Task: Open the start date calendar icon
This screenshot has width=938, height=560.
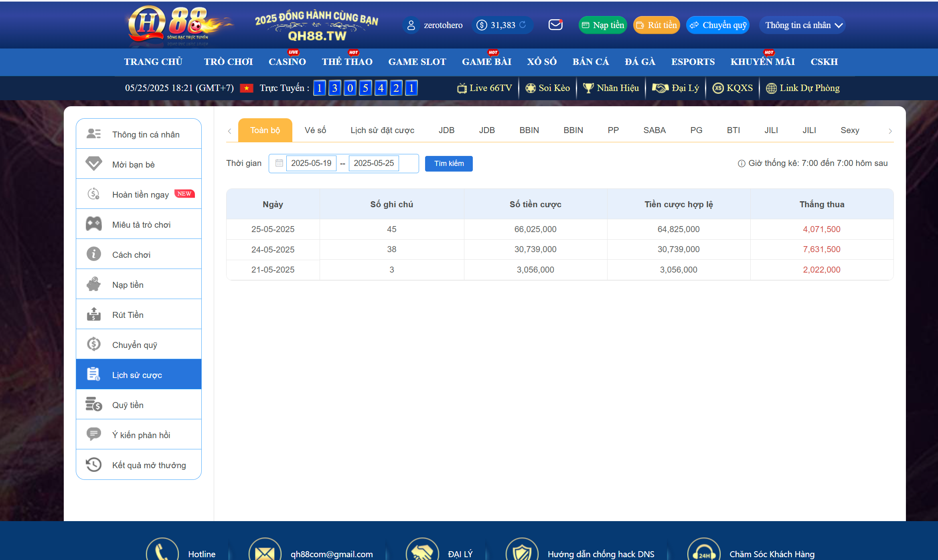Action: (279, 163)
